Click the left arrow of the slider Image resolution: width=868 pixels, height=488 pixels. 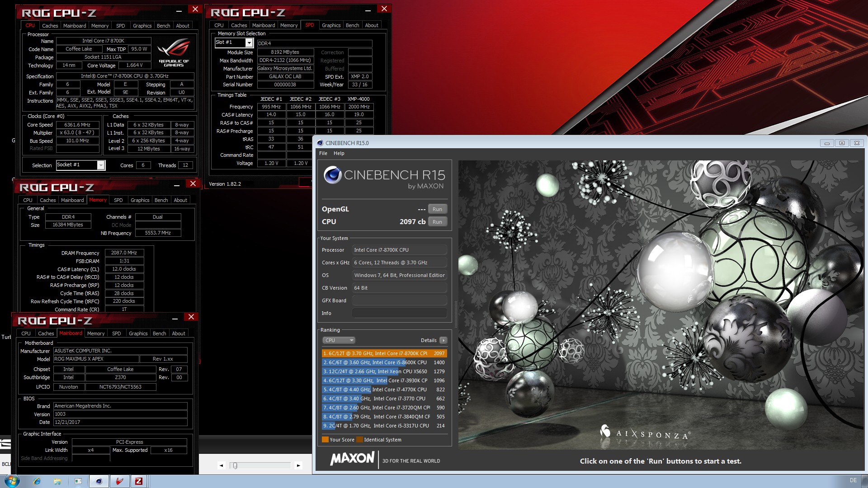click(x=221, y=465)
